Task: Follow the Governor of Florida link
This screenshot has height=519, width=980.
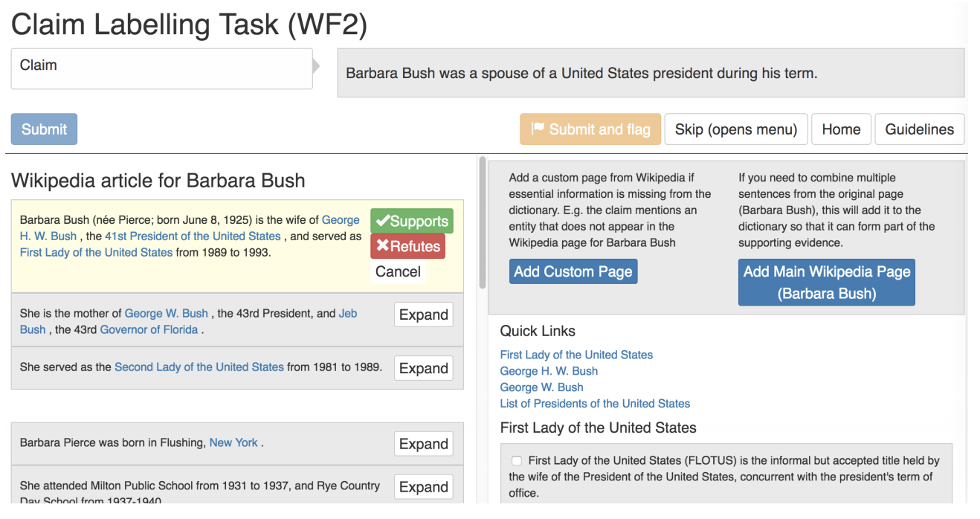Action: tap(149, 329)
